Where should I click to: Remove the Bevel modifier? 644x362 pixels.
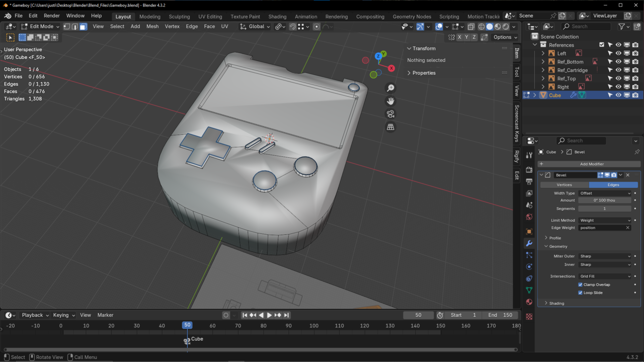(627, 175)
